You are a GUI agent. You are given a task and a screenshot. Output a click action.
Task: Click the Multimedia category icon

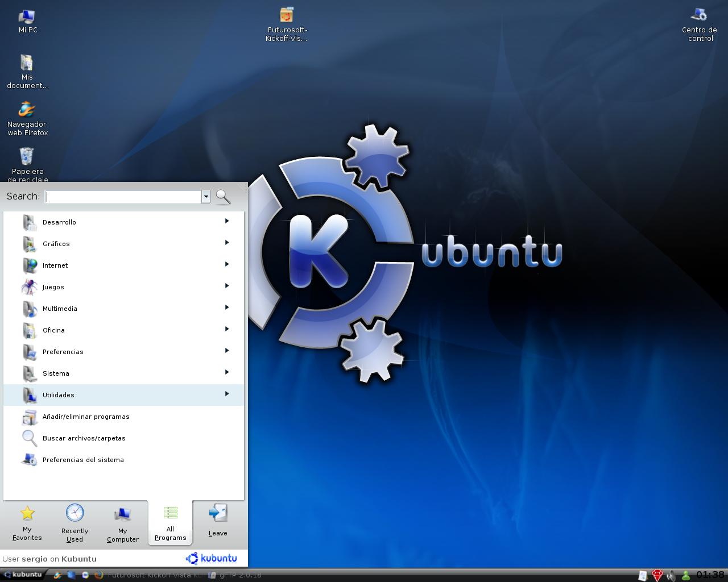click(30, 309)
